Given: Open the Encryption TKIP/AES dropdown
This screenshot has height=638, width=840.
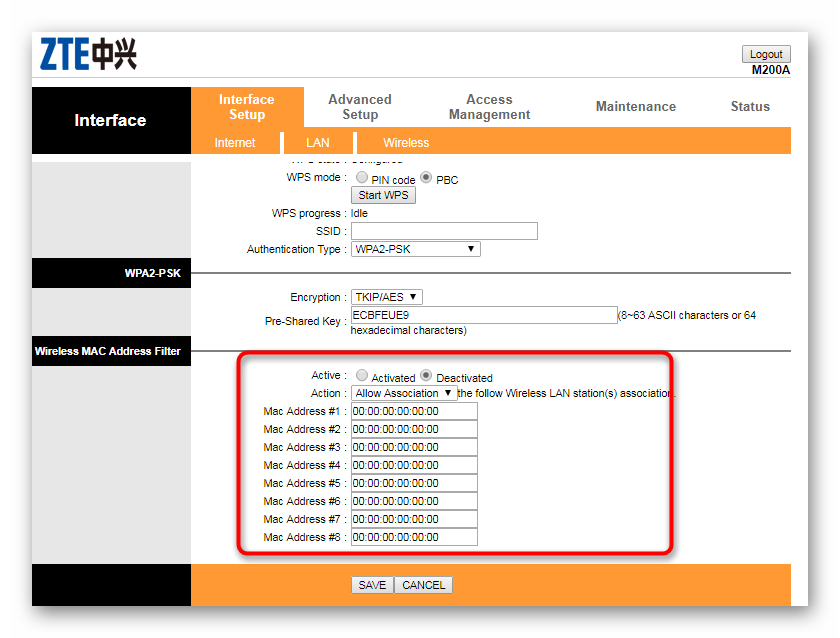Looking at the screenshot, I should coord(387,297).
